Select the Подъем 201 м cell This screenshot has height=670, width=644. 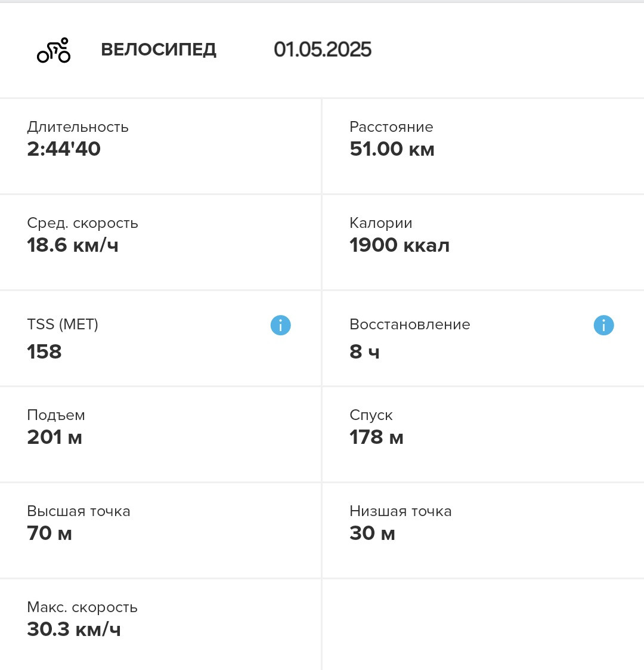pyautogui.click(x=160, y=434)
